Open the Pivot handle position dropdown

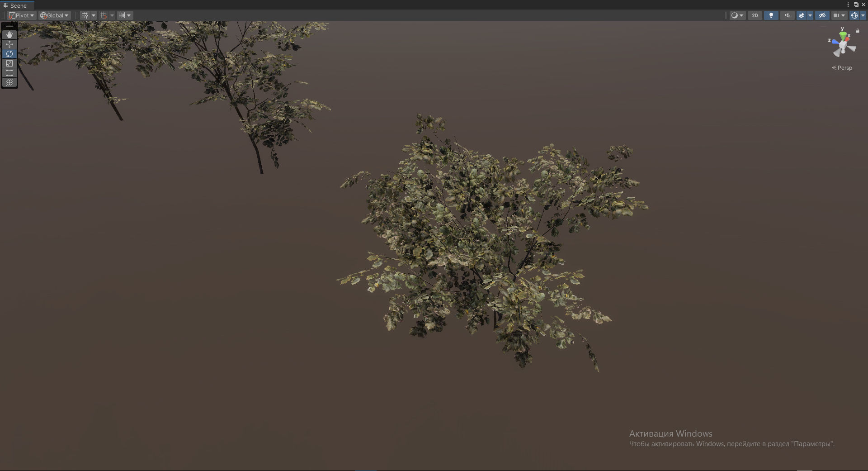click(22, 15)
